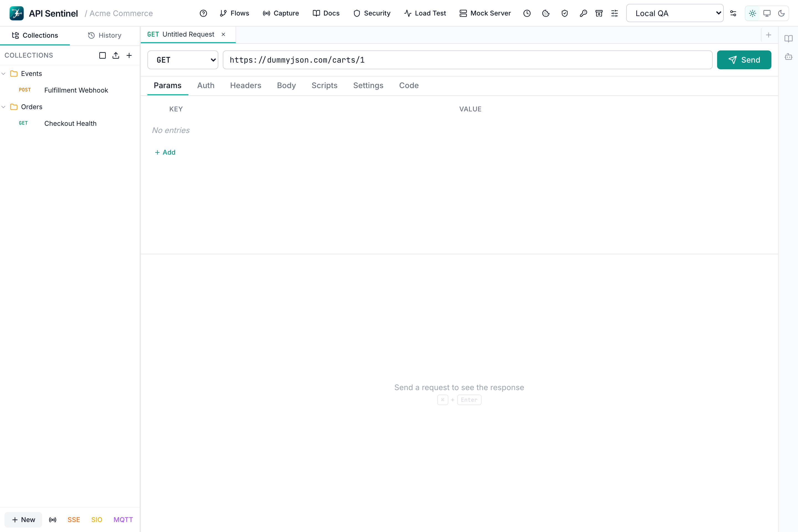This screenshot has width=798, height=532.
Task: Switch to dark theme moon icon
Action: pos(781,13)
